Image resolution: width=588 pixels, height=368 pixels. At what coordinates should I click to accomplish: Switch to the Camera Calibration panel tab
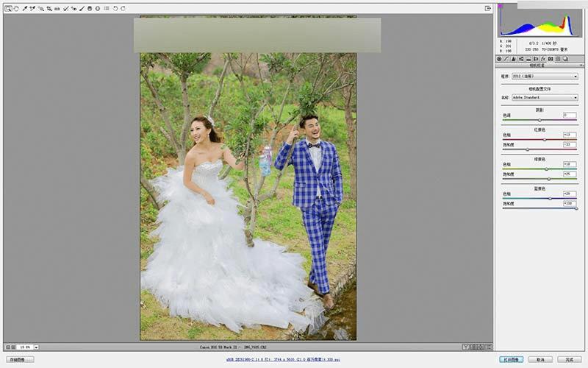click(x=551, y=59)
